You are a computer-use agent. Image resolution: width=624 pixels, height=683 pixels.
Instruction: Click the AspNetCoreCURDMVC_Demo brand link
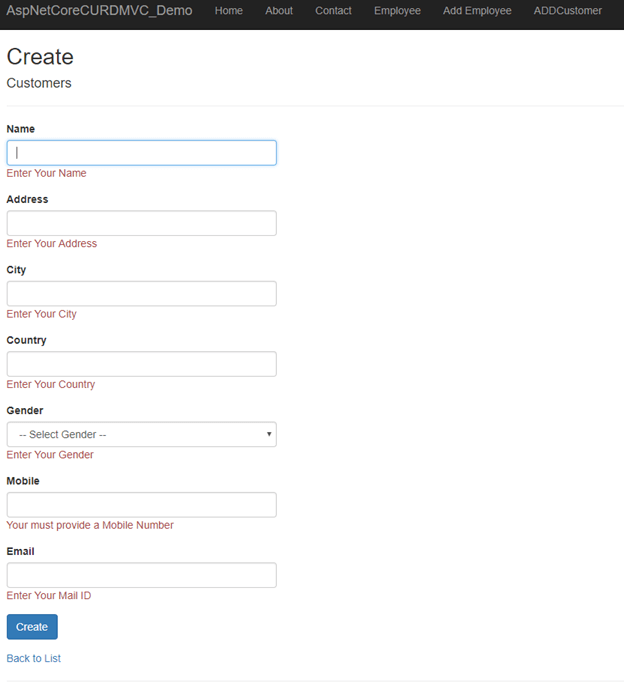pos(99,11)
